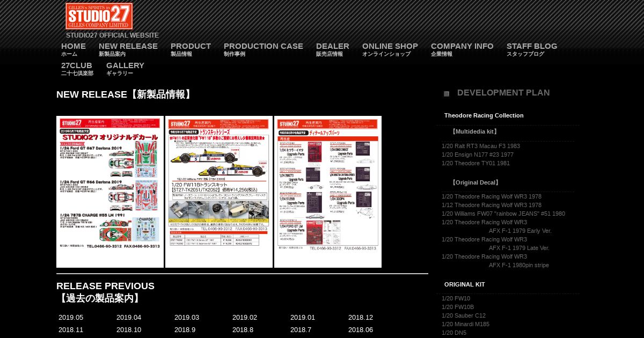
Task: Open the HOME menu item
Action: (74, 49)
